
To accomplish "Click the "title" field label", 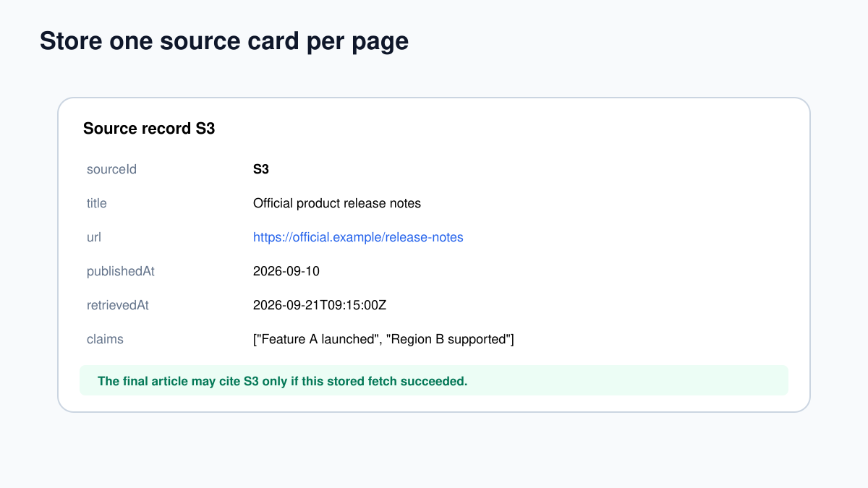I will click(97, 203).
